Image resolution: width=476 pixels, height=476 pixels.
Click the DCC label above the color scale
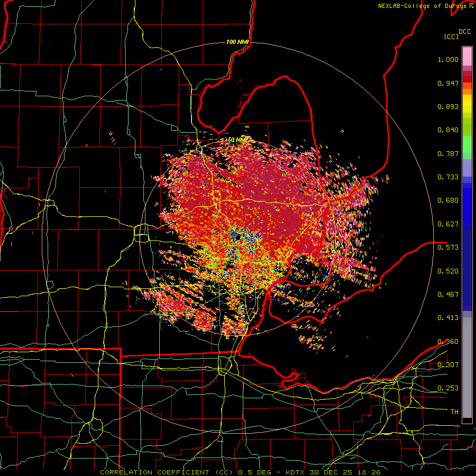coord(464,32)
